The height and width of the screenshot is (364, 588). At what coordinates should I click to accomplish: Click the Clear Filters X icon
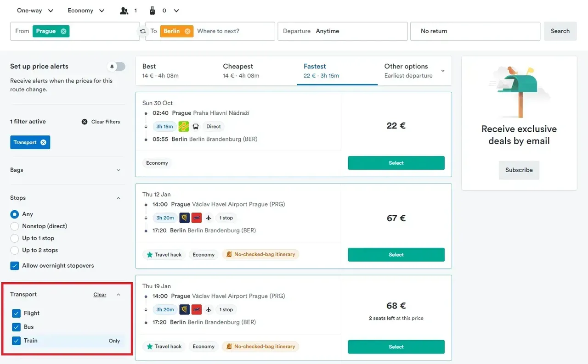point(85,122)
